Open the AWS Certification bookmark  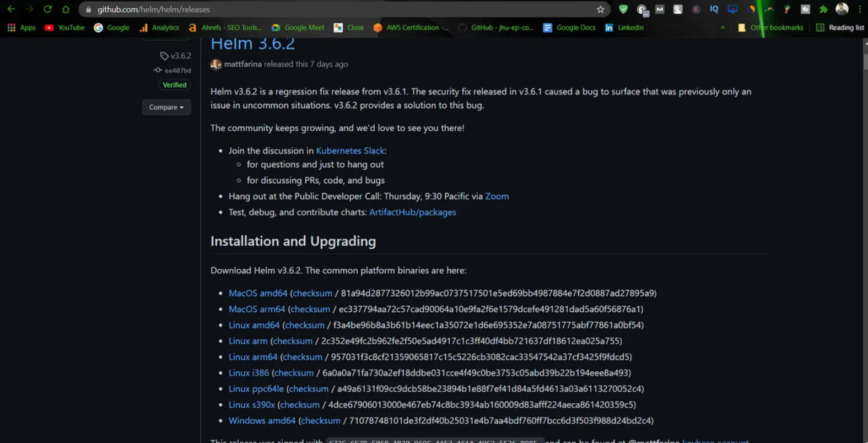tap(411, 28)
